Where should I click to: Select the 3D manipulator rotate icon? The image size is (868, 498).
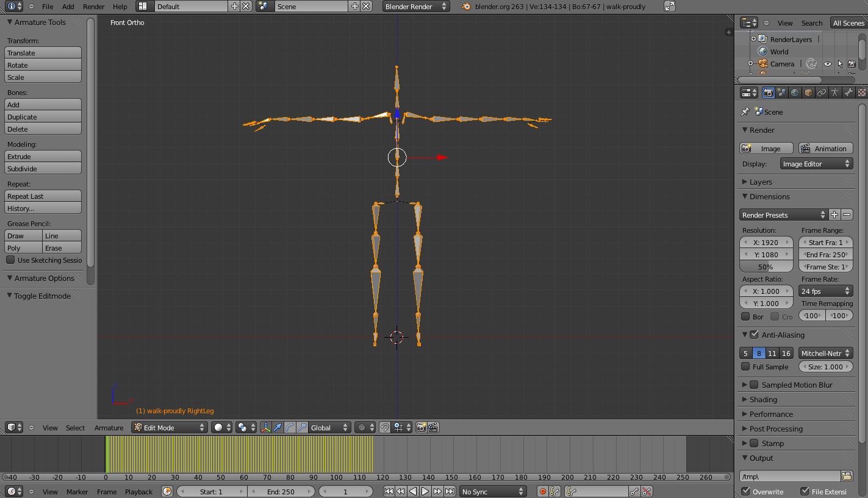289,427
